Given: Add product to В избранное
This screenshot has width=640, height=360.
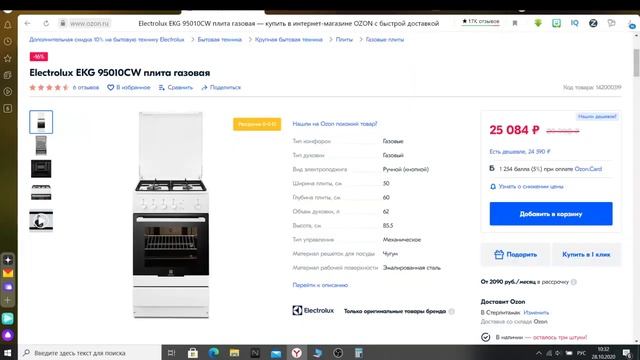Looking at the screenshot, I should (x=129, y=87).
